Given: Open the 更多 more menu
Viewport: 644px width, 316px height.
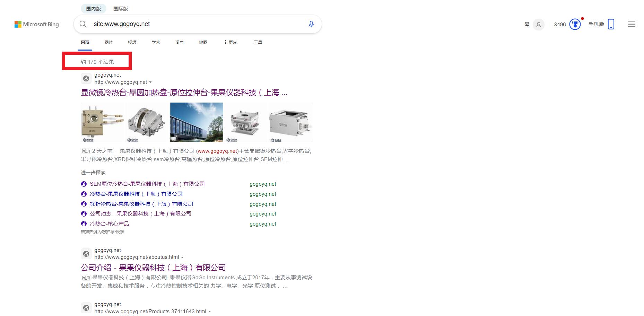Looking at the screenshot, I should (230, 42).
